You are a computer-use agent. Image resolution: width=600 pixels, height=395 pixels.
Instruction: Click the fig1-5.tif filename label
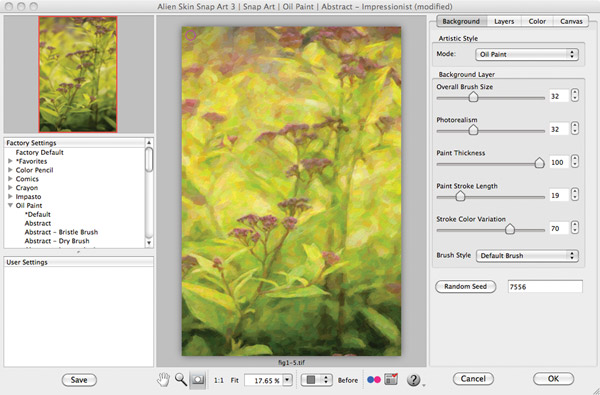[291, 362]
